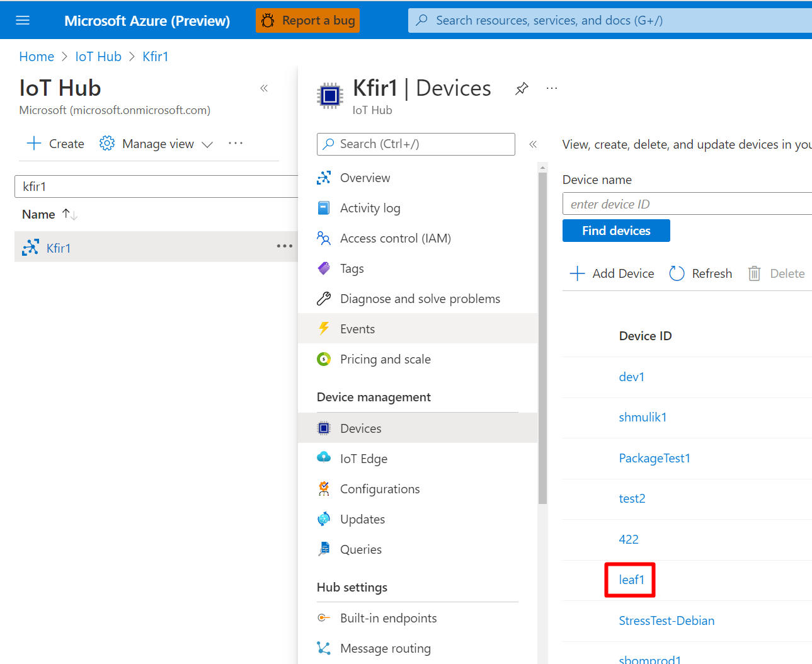Image resolution: width=812 pixels, height=664 pixels.
Task: Click the Updates icon
Action: point(324,518)
